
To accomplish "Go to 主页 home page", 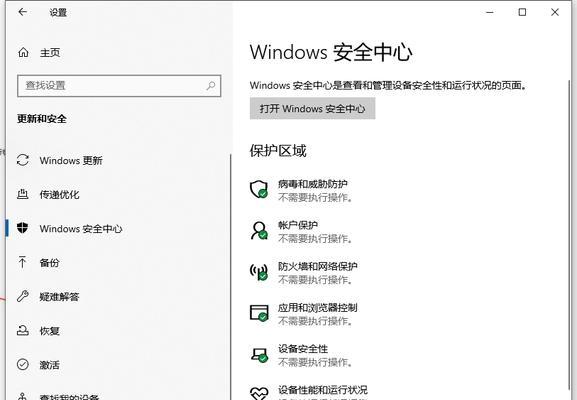I will [50, 53].
